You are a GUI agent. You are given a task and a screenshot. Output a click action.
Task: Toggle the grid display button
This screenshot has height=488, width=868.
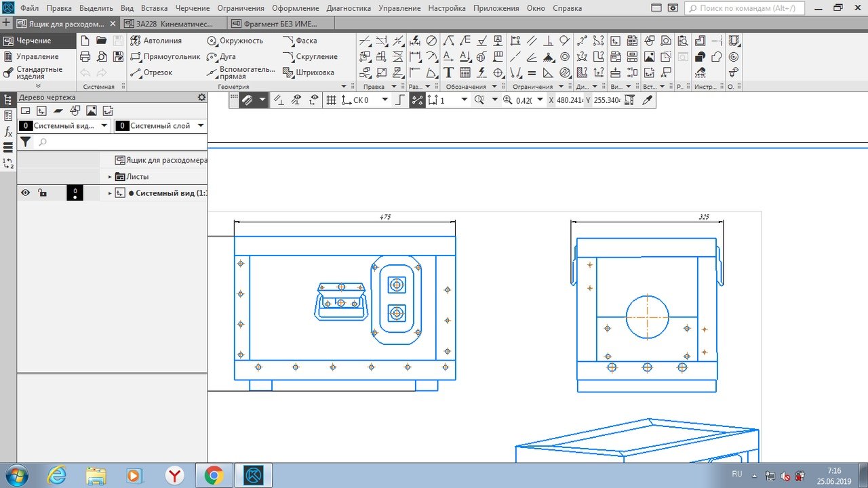[x=331, y=100]
